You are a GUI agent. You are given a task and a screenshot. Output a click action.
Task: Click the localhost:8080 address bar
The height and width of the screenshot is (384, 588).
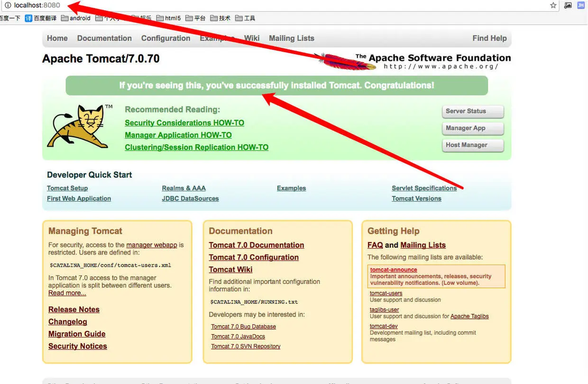point(280,5)
